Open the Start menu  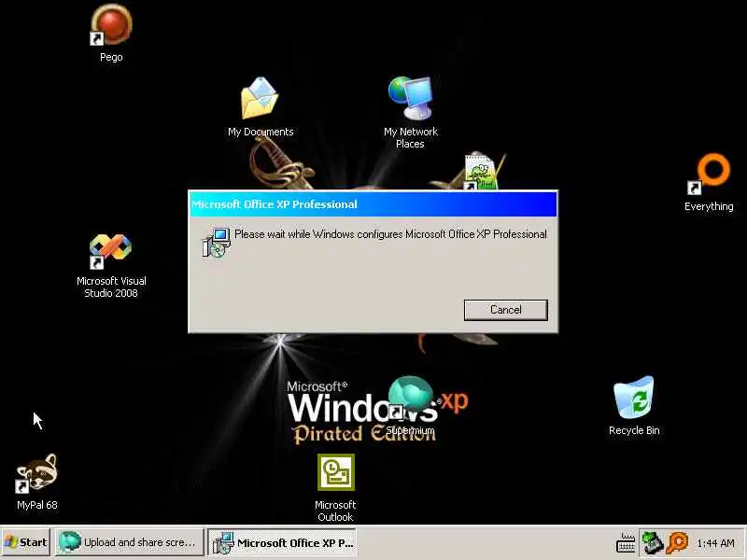(26, 542)
